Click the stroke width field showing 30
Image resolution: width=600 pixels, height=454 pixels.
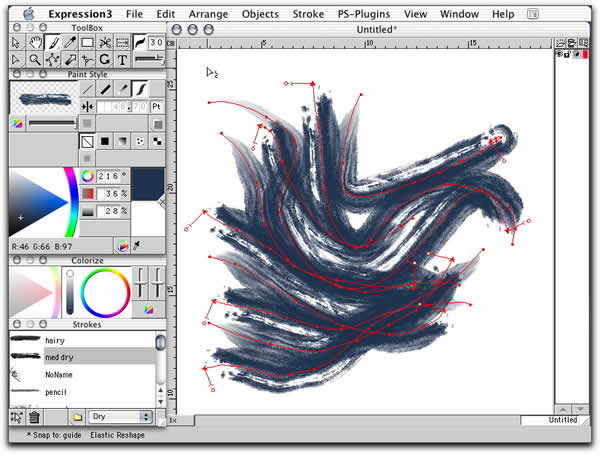point(157,42)
